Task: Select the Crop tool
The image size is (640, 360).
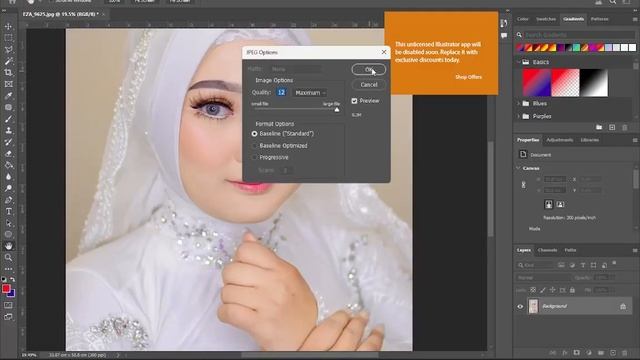Action: (x=8, y=73)
